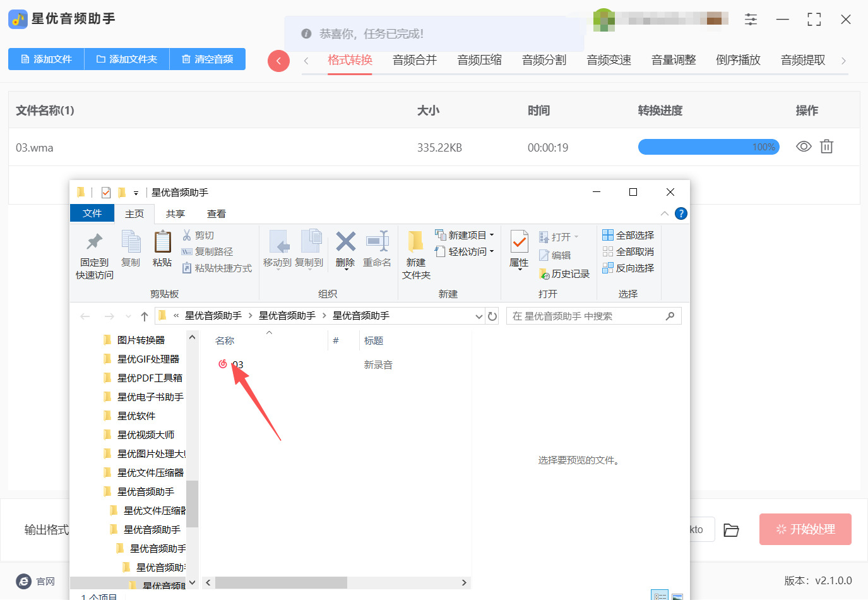Switch to 音频分割 tab
This screenshot has height=600, width=868.
pyautogui.click(x=544, y=60)
